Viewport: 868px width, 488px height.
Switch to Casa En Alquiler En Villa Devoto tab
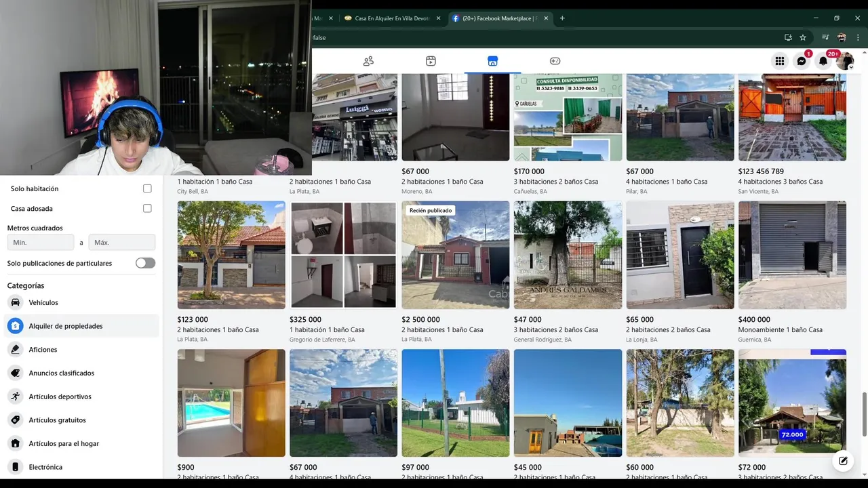(392, 18)
